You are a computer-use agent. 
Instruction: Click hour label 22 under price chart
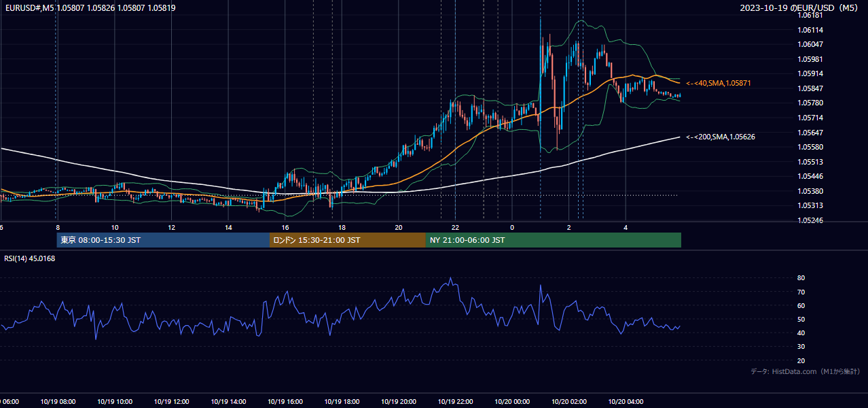[455, 227]
